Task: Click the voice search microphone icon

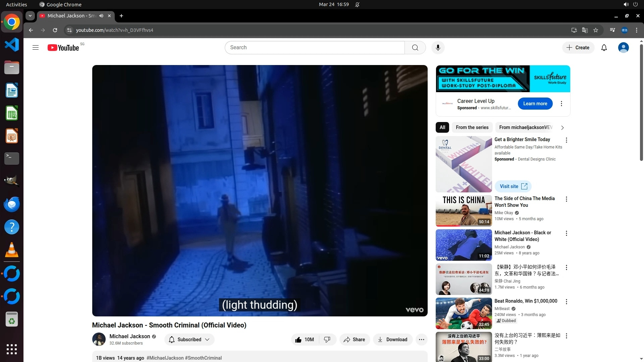Action: click(x=438, y=48)
